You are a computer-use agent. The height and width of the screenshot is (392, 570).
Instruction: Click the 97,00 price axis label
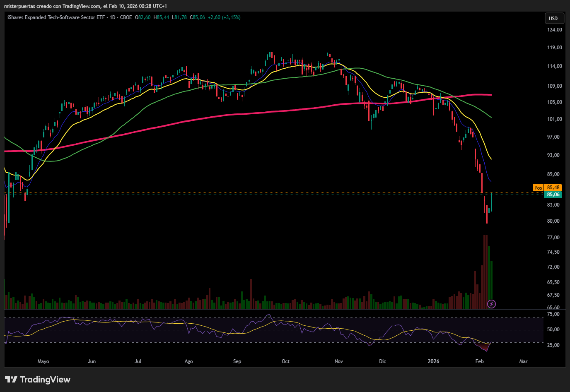553,137
